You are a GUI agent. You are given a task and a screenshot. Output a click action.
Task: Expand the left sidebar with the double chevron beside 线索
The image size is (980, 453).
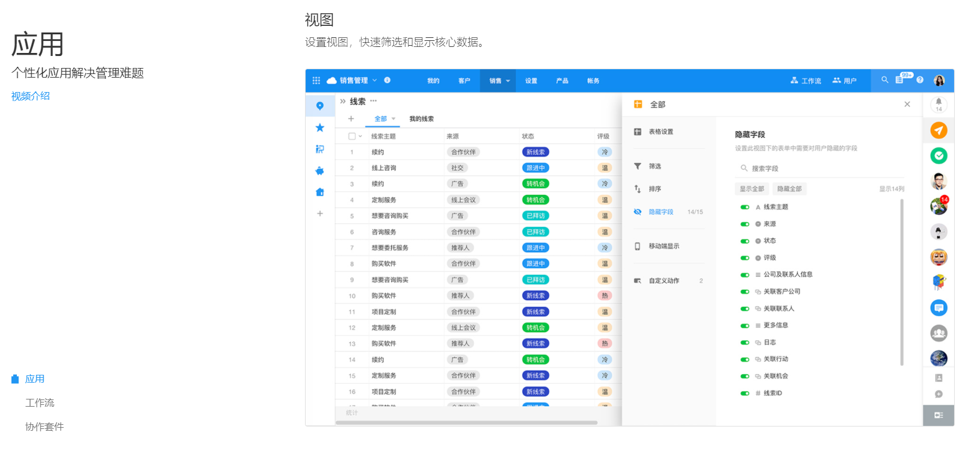(343, 101)
